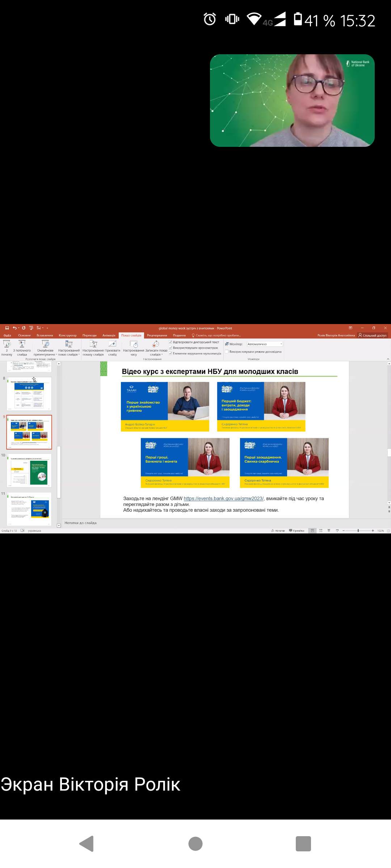Screen dimensions: 391x868
Task: Open the Файл menu tab
Action: (x=7, y=336)
